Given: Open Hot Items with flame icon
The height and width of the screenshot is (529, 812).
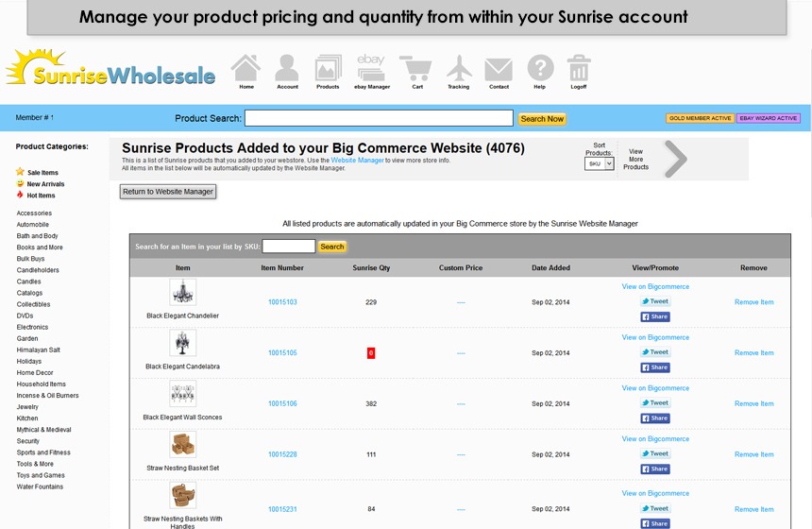Looking at the screenshot, I should point(36,196).
